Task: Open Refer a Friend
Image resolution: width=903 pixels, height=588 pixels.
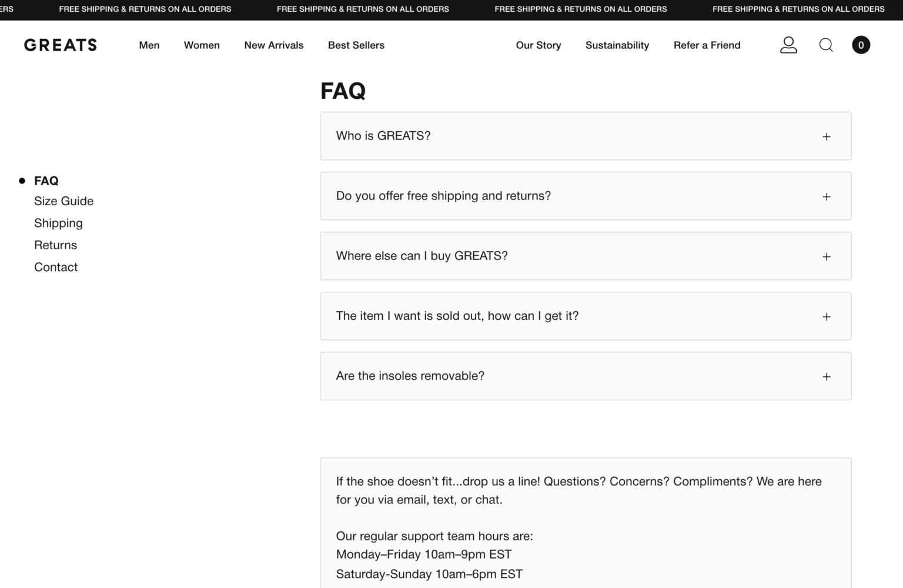Action: pos(707,45)
